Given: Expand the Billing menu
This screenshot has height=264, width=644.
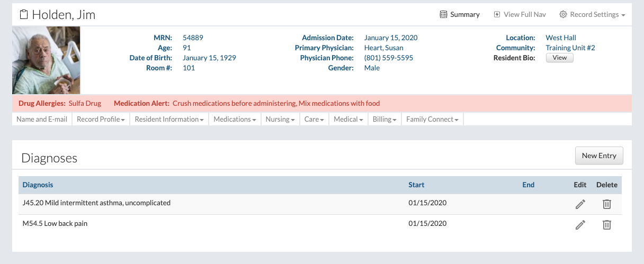Looking at the screenshot, I should click(x=384, y=119).
